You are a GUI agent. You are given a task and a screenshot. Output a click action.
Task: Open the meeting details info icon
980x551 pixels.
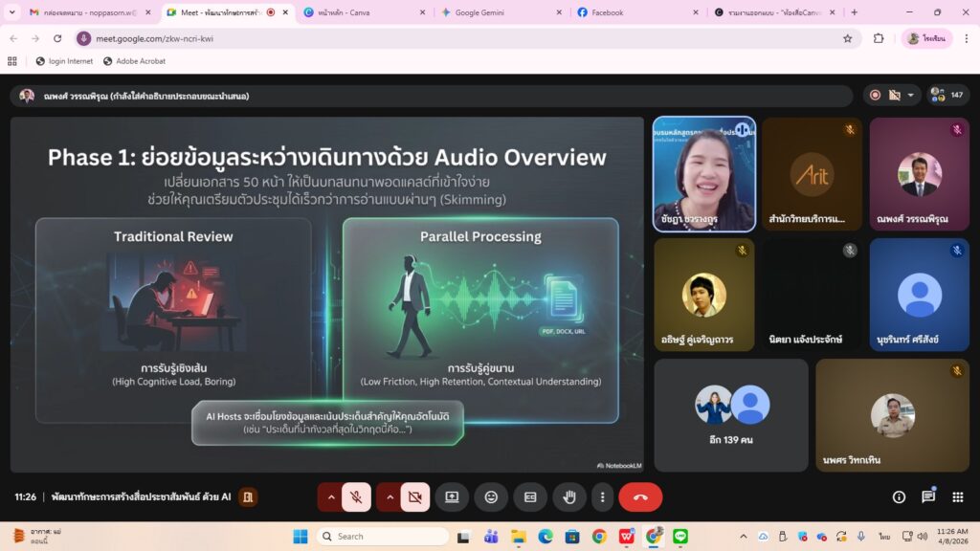pyautogui.click(x=899, y=497)
